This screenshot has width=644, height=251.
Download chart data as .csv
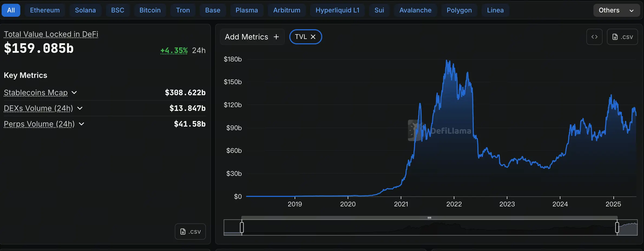tap(622, 37)
